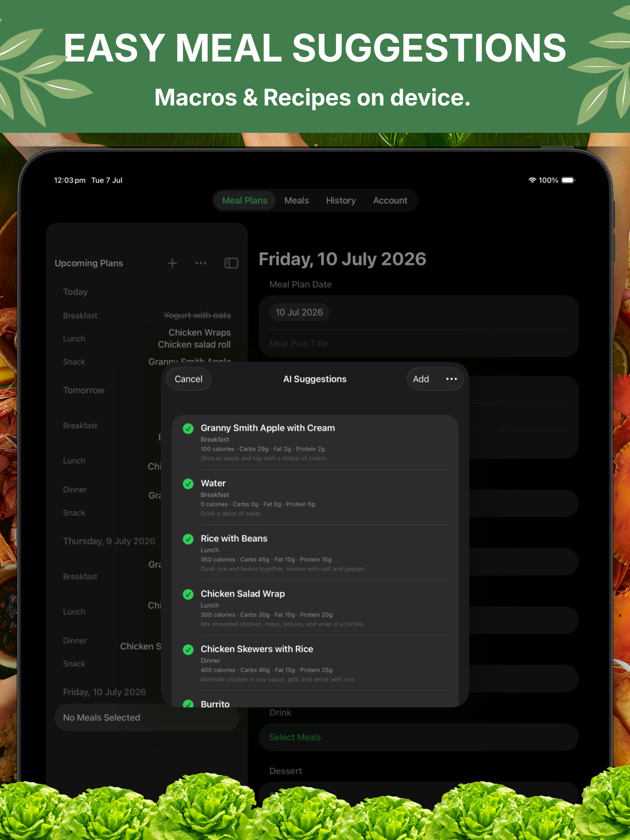Select the No Meals Selected plan row
This screenshot has width=630, height=840.
coord(147,717)
